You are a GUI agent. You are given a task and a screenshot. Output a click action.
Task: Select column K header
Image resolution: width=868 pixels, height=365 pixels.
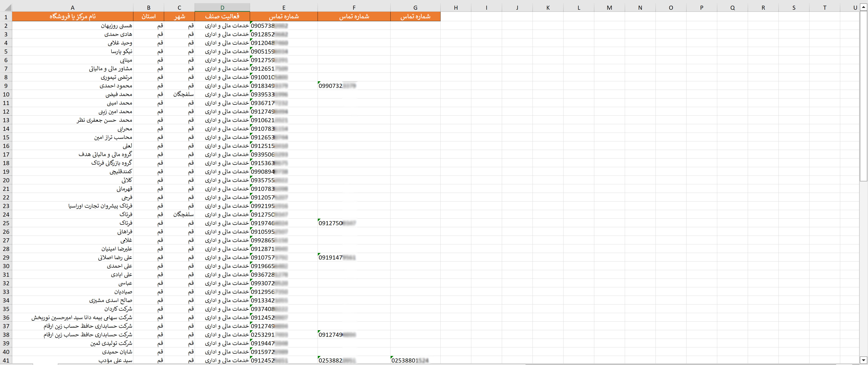point(548,7)
